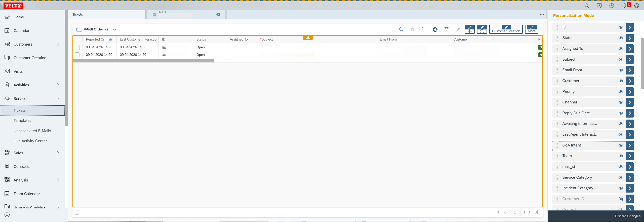
Task: Go to first page arrow
Action: (x=498, y=212)
